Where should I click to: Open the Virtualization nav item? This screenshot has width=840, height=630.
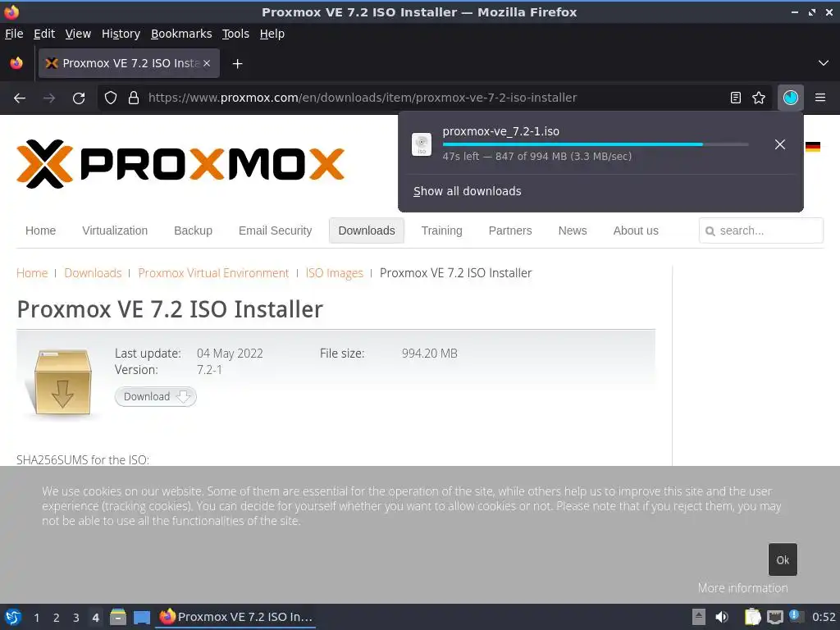click(115, 231)
